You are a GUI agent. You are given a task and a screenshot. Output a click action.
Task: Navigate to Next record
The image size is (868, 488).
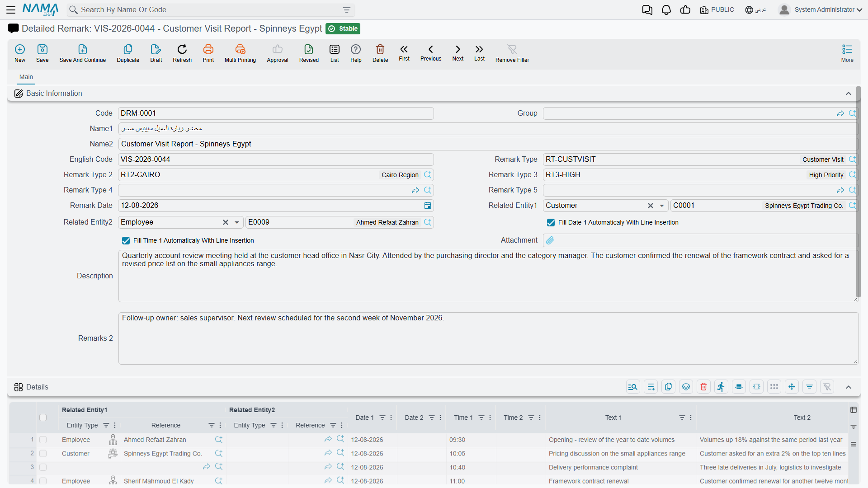458,53
